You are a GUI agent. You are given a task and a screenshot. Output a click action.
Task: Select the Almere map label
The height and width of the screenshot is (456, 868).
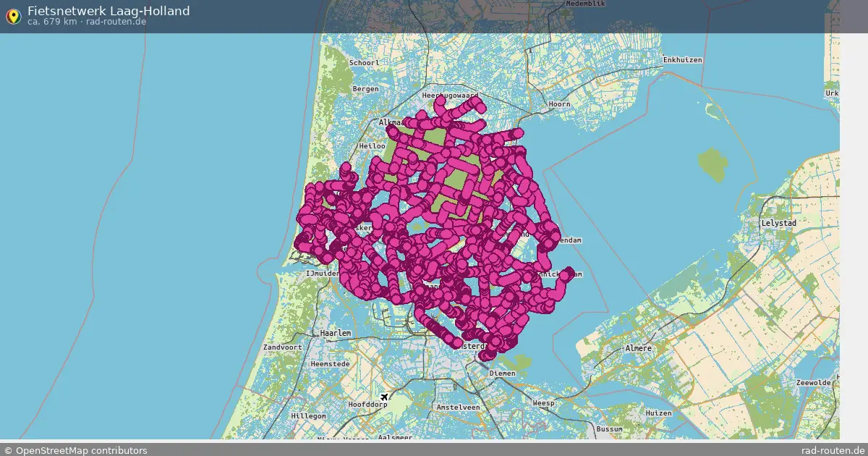coord(638,348)
